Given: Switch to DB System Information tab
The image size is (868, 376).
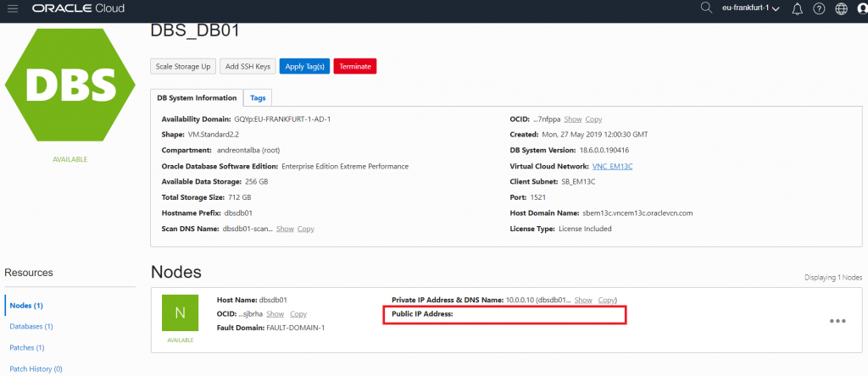Looking at the screenshot, I should [x=197, y=98].
